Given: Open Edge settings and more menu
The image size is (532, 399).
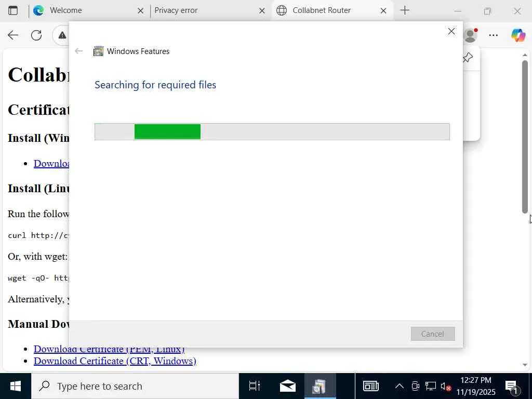Looking at the screenshot, I should (x=494, y=35).
